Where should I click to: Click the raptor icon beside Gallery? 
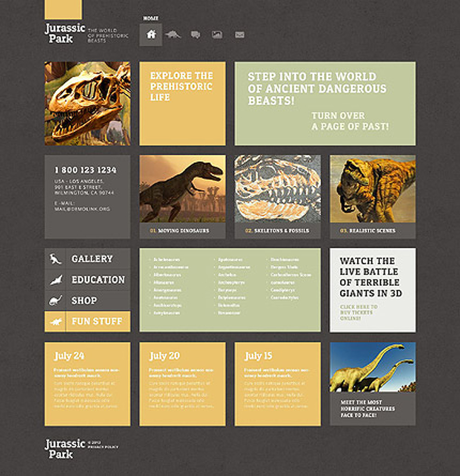point(55,259)
